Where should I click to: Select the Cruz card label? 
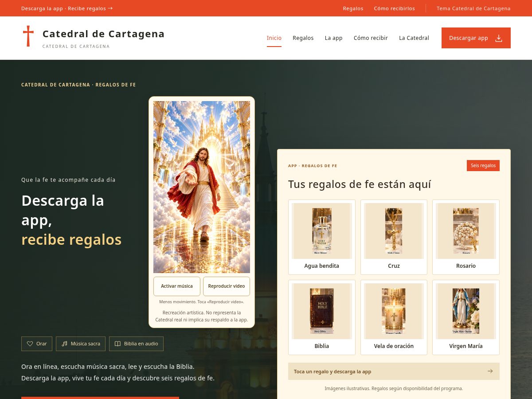tap(394, 266)
